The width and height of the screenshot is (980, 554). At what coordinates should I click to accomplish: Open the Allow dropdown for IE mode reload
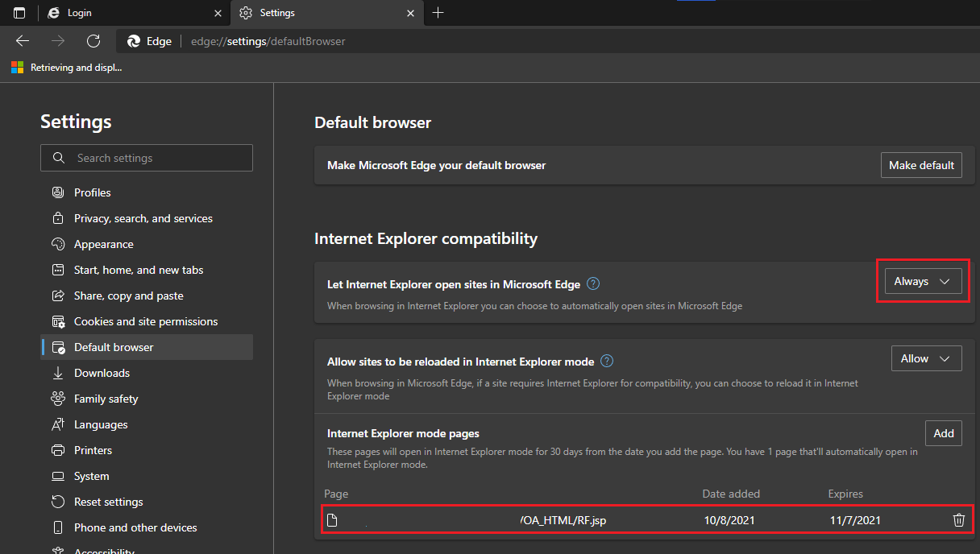pos(926,358)
